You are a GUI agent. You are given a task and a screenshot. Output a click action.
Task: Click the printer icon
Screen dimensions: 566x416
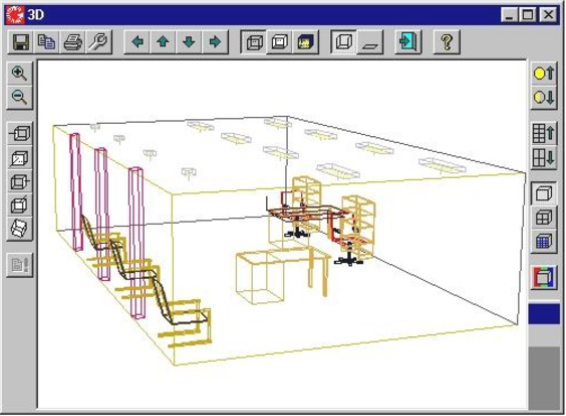[73, 42]
